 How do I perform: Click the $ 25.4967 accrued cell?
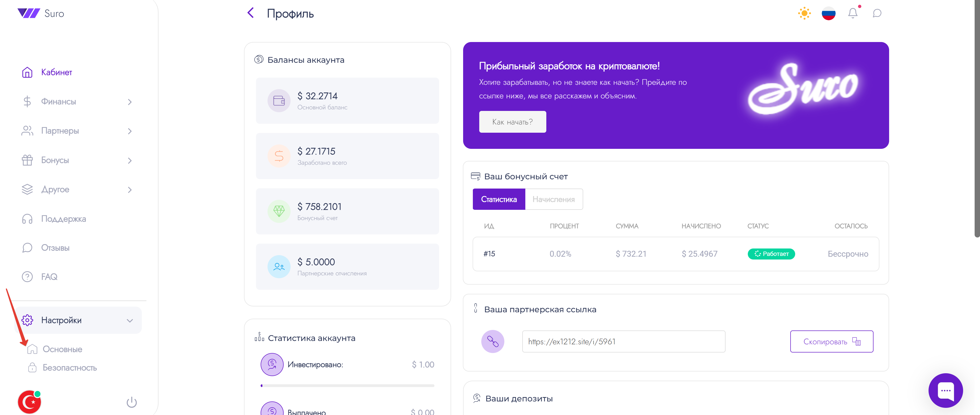(700, 254)
